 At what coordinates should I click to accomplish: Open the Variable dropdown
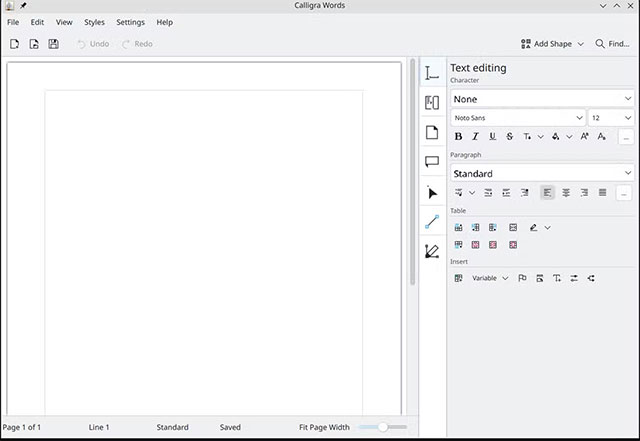tap(490, 278)
